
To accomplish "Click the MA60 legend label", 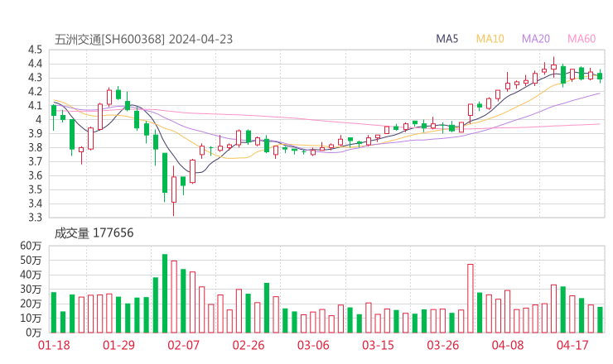I will coord(582,39).
